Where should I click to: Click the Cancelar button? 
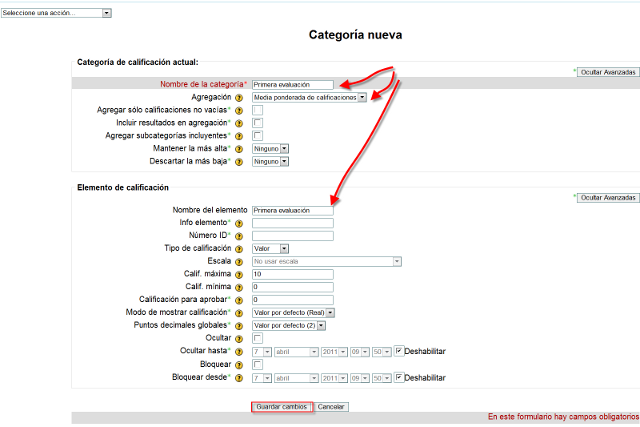click(x=331, y=407)
